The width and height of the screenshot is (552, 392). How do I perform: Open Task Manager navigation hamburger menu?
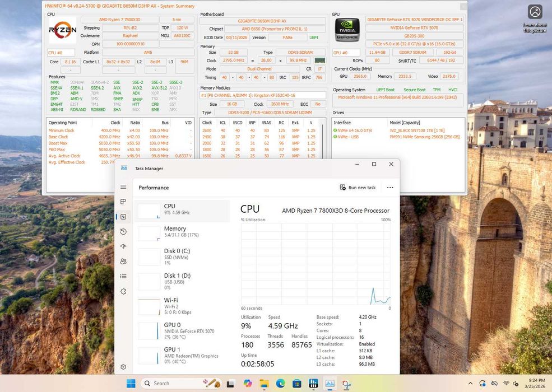click(x=123, y=187)
